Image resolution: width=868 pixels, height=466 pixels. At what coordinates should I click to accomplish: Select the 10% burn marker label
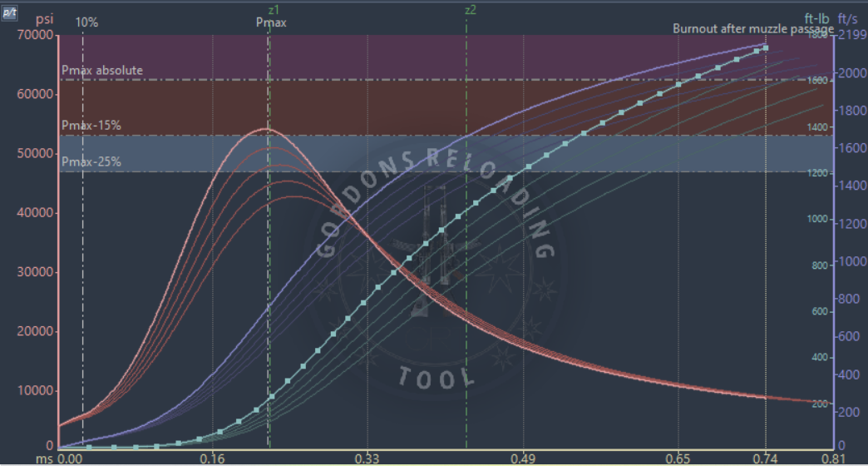tap(86, 22)
